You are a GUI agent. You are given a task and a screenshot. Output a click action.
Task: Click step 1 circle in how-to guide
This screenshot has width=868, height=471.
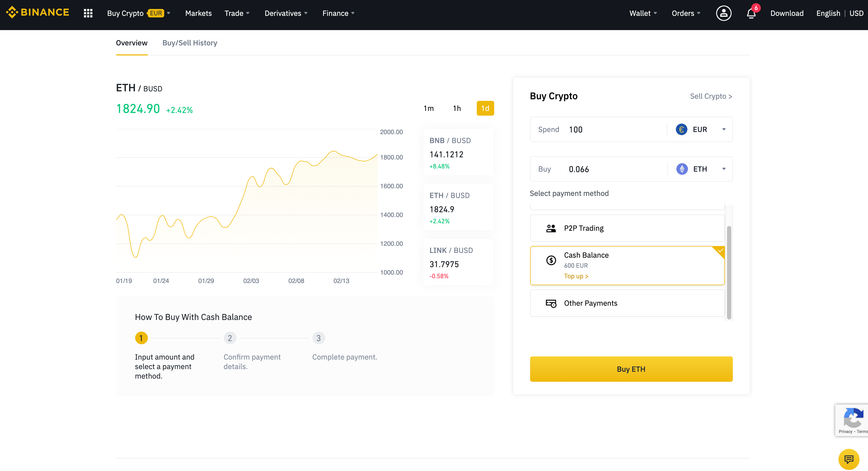pos(141,338)
